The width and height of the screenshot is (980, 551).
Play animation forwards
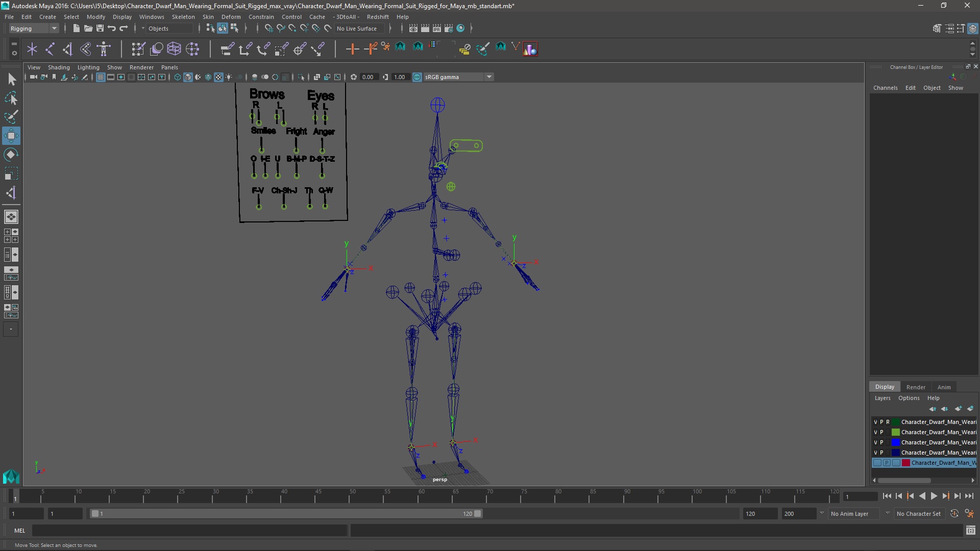(934, 496)
